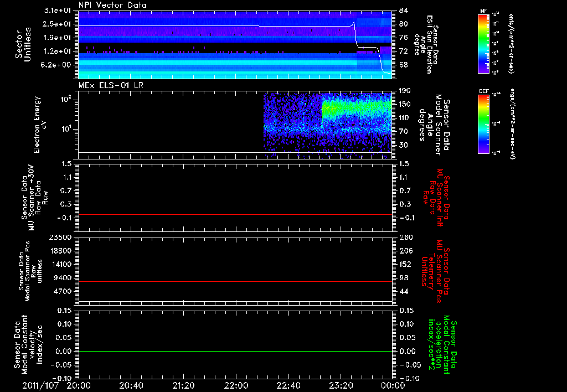Click the 20:40 time axis label
This screenshot has height=392, width=567.
pos(131,385)
